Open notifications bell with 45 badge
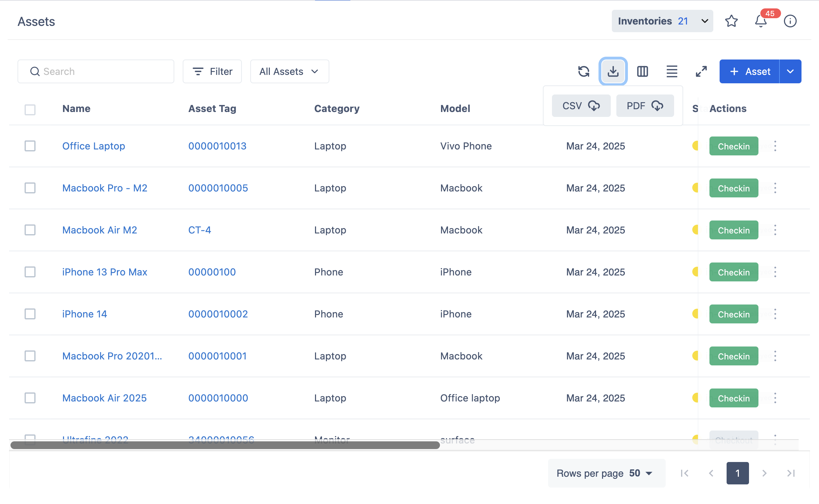The image size is (819, 504). click(761, 21)
